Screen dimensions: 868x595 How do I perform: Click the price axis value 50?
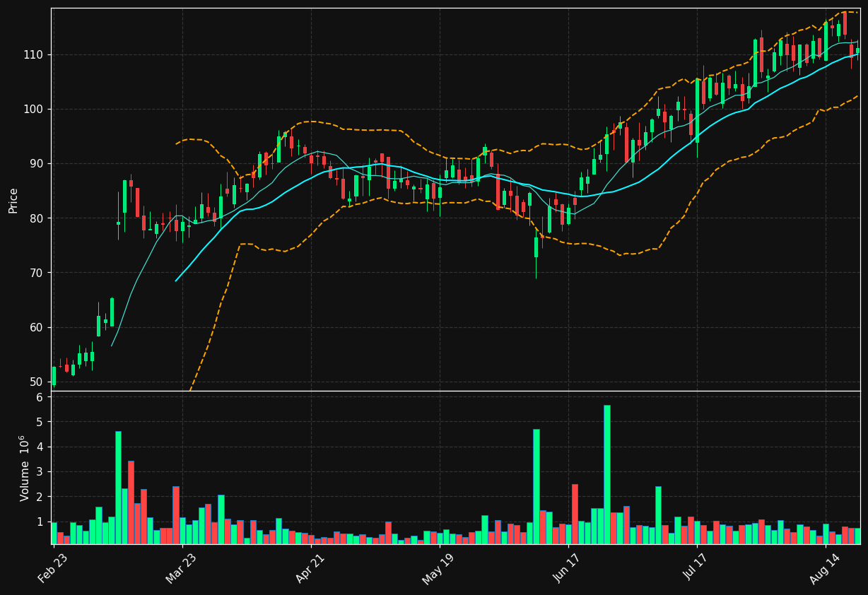37,382
